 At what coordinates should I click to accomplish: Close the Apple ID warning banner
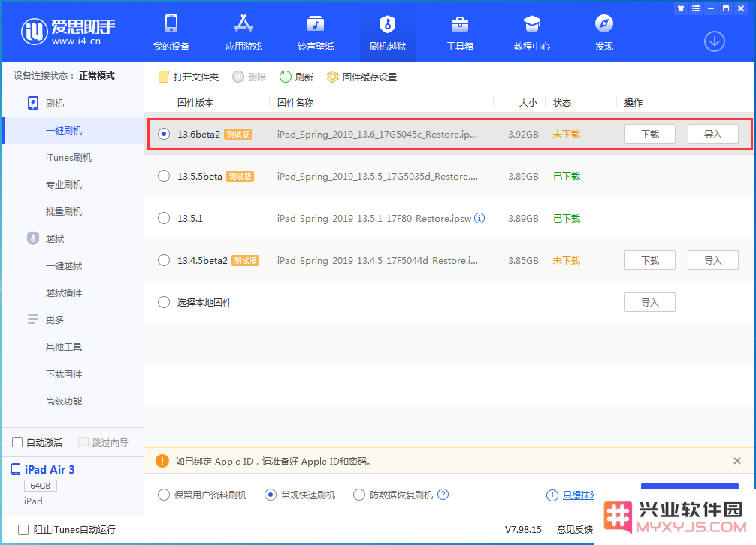736,461
